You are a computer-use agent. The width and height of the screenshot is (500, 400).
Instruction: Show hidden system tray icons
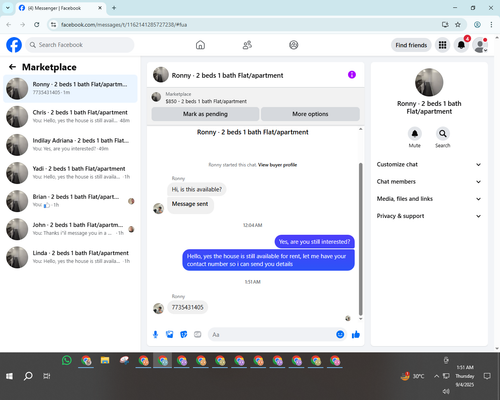[x=436, y=376]
